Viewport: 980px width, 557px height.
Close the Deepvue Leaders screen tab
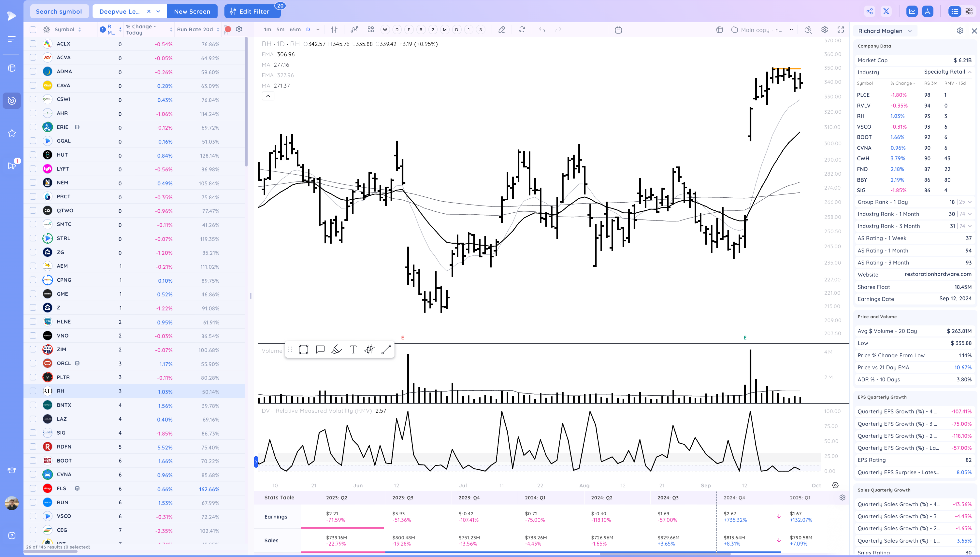click(149, 12)
